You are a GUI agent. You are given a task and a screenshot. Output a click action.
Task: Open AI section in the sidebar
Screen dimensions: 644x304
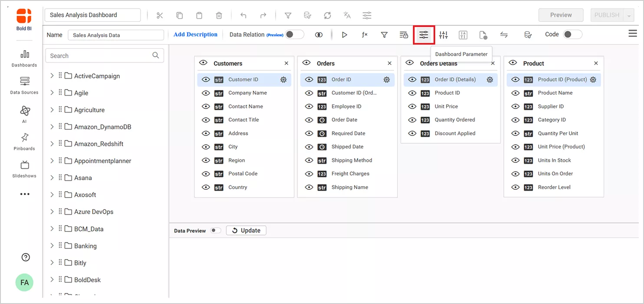(x=25, y=114)
